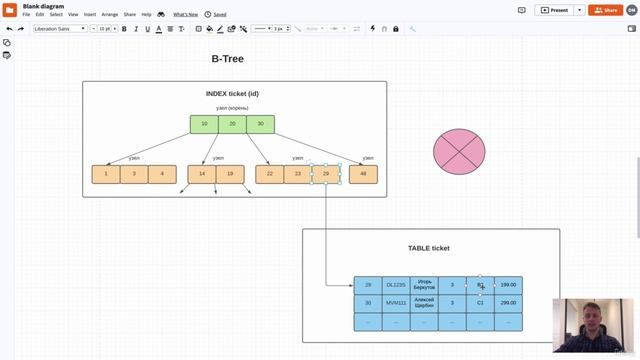
Task: Select the table cell 199.00
Action: click(x=508, y=285)
